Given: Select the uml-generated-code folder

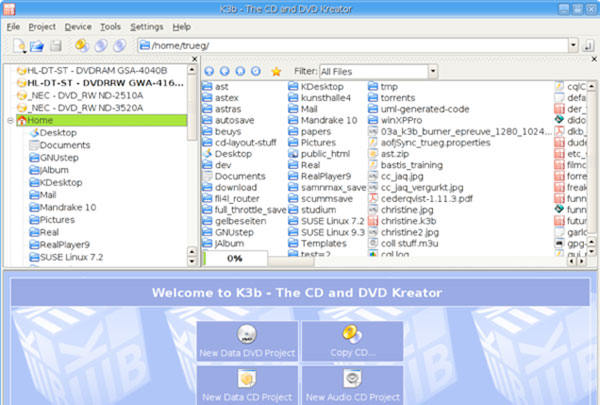Looking at the screenshot, I should (x=419, y=109).
